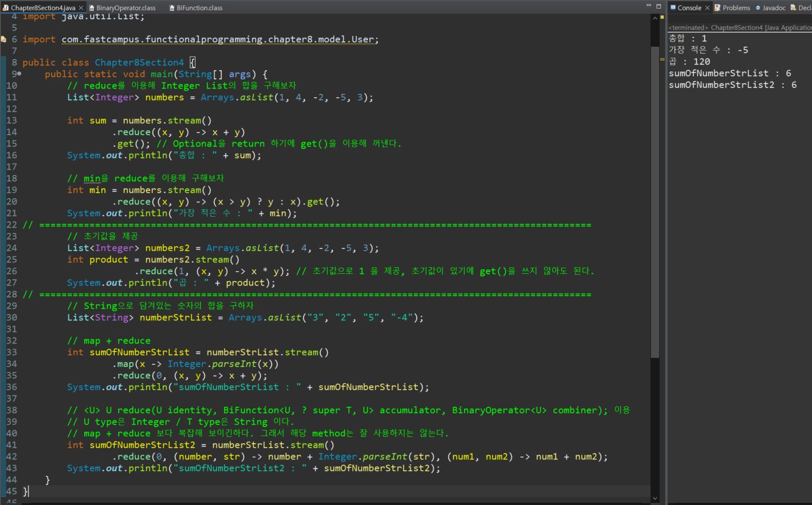Switch to the Chapter8Section4.java editor tab
The width and height of the screenshot is (812, 505).
click(43, 8)
